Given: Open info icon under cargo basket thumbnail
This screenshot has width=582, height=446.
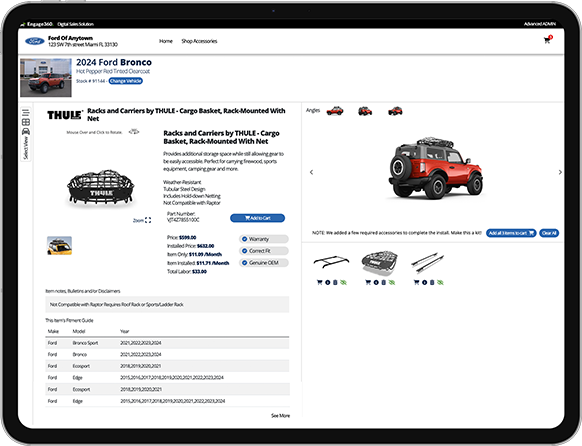Looking at the screenshot, I should (x=376, y=282).
